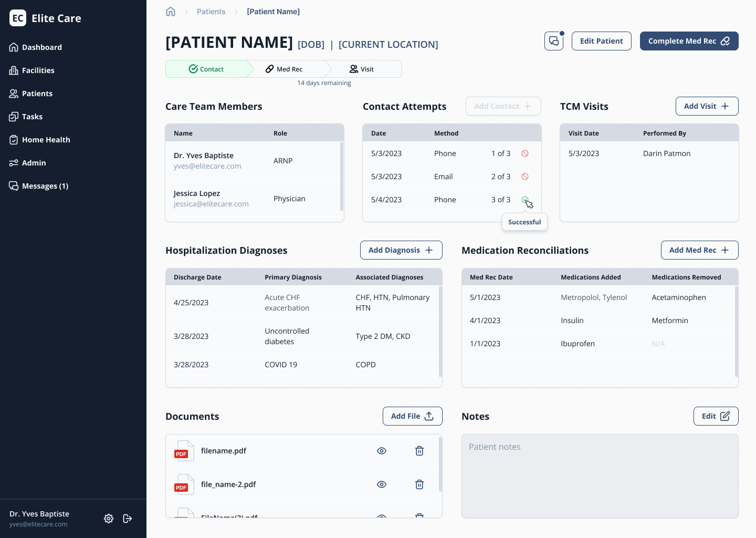756x538 pixels.
Task: Open the chat bubble with notification dot
Action: 554,41
